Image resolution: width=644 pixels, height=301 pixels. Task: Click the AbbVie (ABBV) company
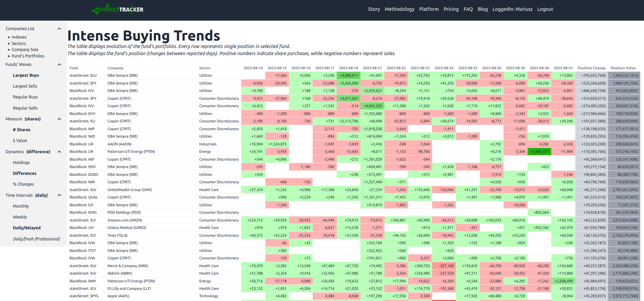point(120,274)
